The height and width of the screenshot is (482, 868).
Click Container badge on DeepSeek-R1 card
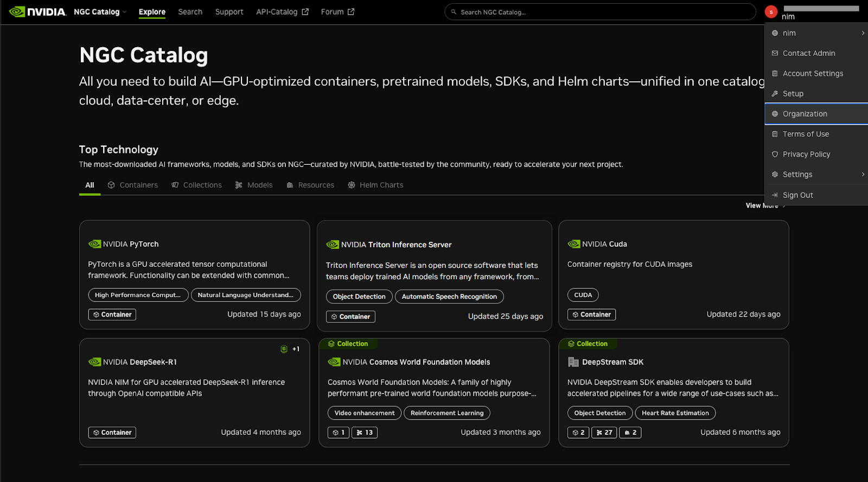112,433
